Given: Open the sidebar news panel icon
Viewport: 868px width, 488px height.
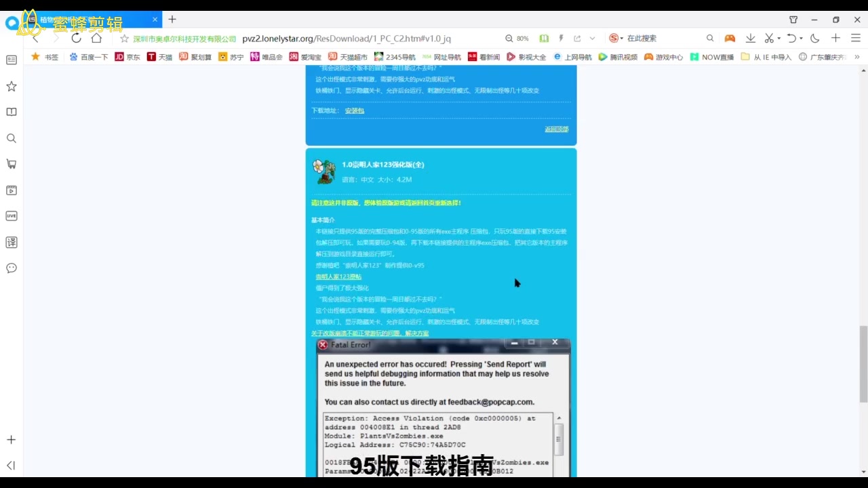Looking at the screenshot, I should coord(12,60).
